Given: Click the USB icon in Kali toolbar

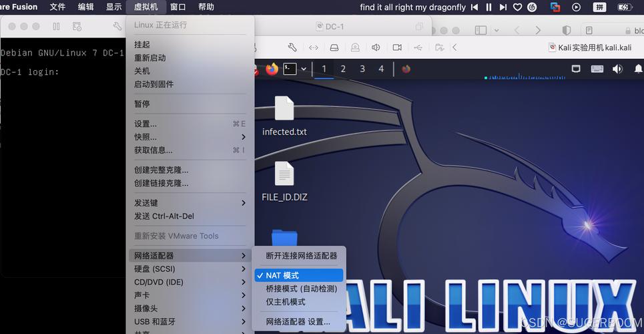Looking at the screenshot, I should [418, 47].
